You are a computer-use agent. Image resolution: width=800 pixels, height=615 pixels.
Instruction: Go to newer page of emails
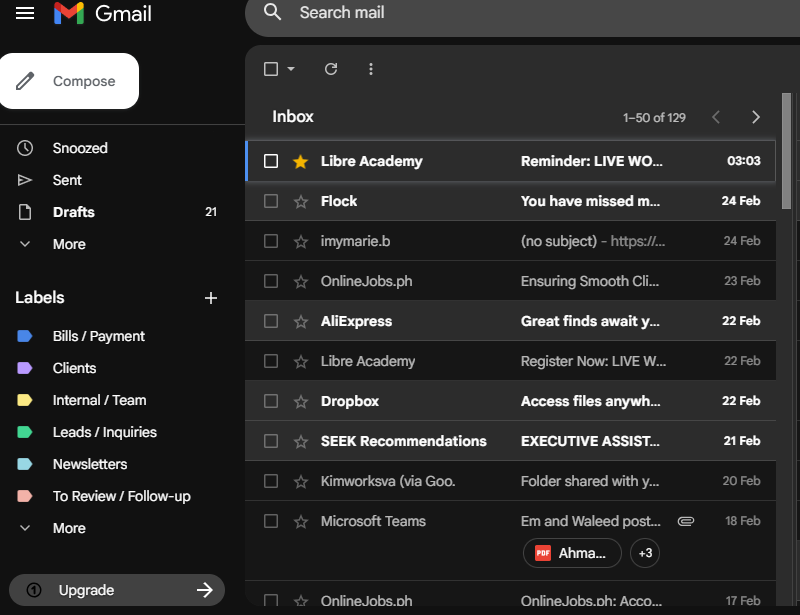[716, 117]
